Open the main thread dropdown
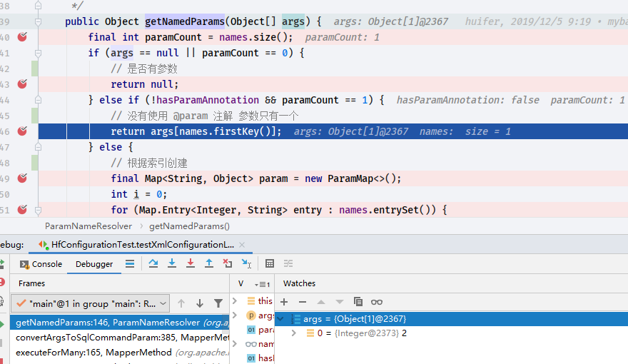Screen dimensions: 628x364 coord(163,303)
